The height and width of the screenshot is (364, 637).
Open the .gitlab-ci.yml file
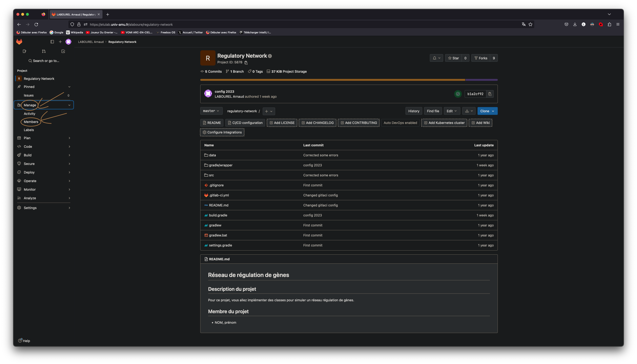pos(219,195)
